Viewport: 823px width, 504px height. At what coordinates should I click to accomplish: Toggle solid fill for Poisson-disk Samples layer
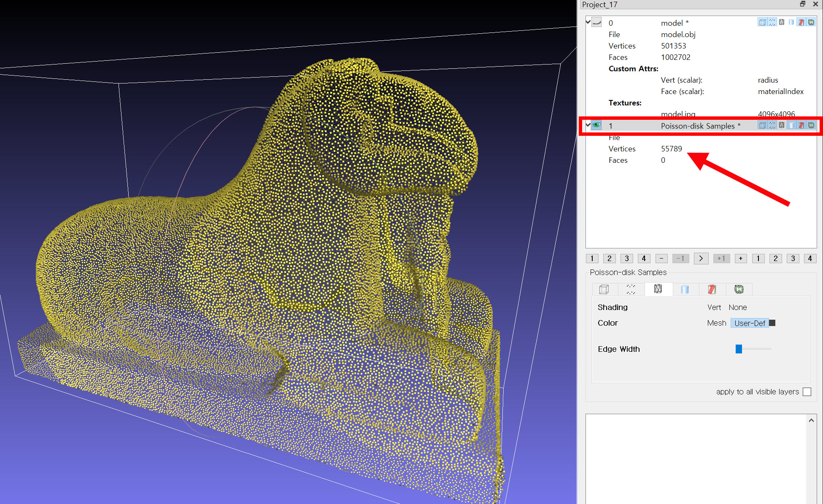pos(792,125)
